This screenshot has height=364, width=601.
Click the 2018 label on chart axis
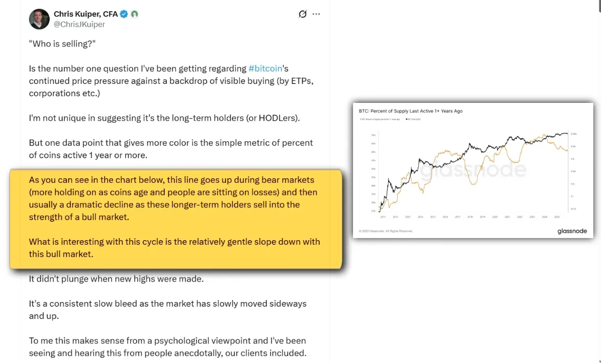[470, 217]
